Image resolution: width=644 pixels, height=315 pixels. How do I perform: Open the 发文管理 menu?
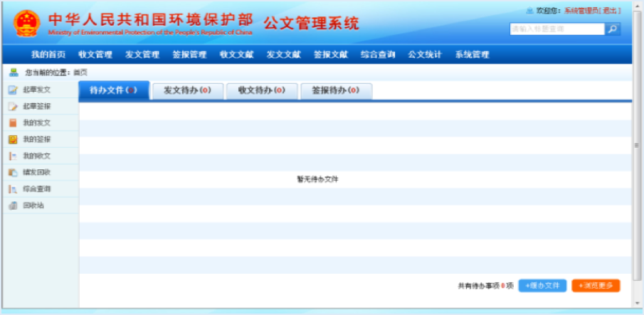click(142, 55)
